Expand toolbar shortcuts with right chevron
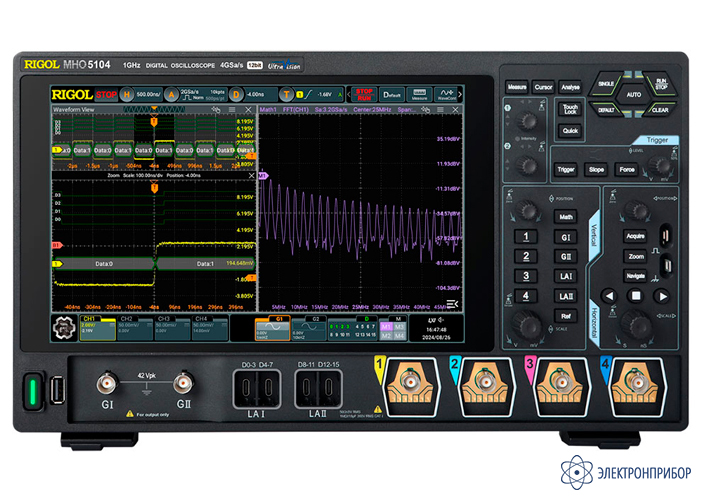701x500 pixels. pyautogui.click(x=460, y=94)
